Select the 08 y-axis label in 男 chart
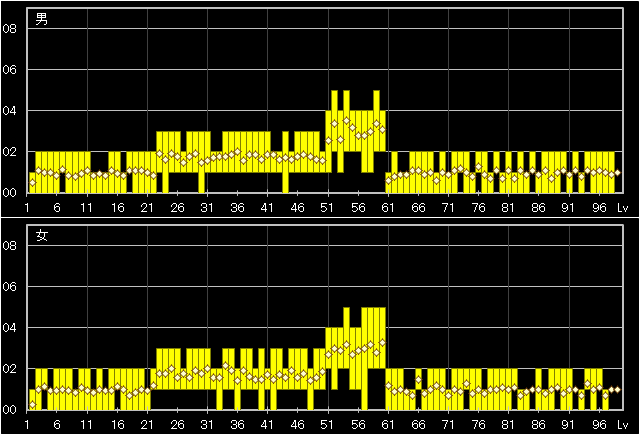 coord(9,29)
